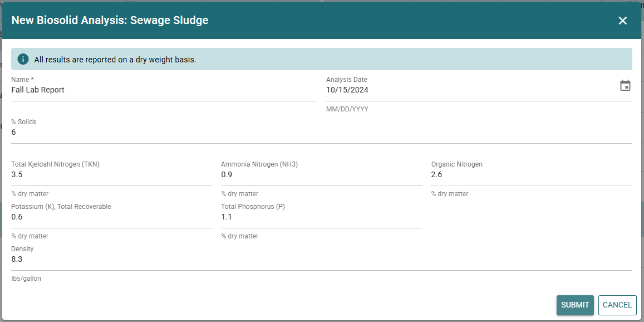Cancel the new biosolid analysis

point(617,305)
